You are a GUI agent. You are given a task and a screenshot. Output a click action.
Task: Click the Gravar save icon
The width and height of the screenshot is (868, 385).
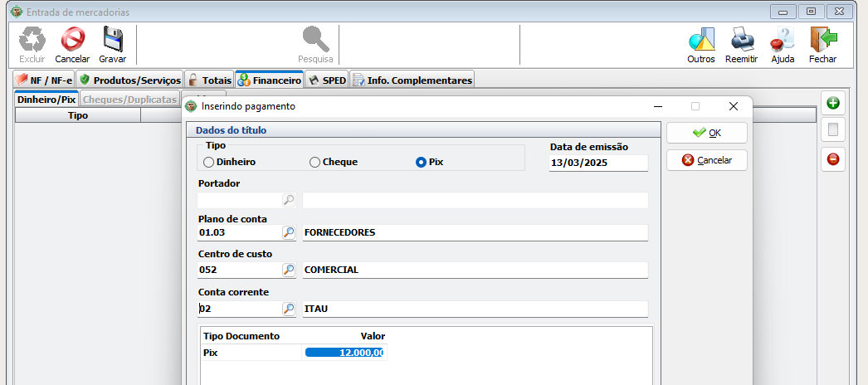112,40
